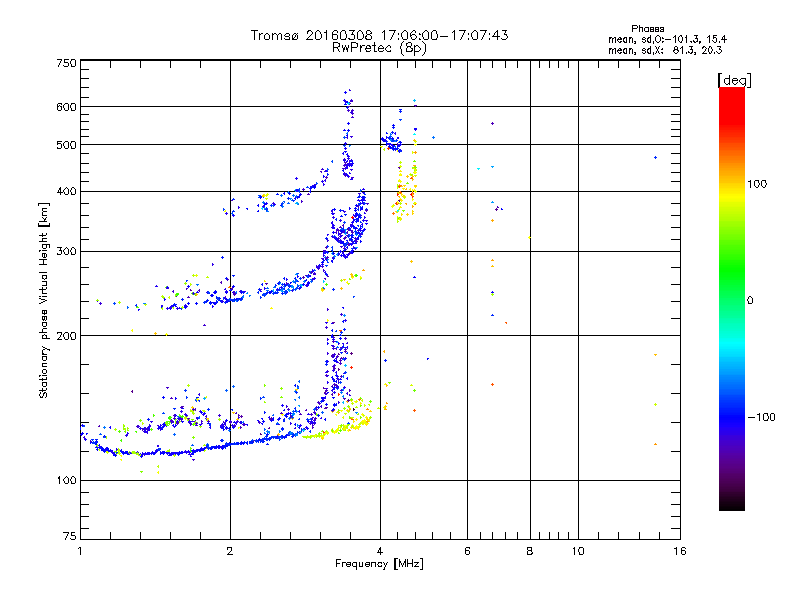Image resolution: width=800 pixels, height=600 pixels.
Task: Click the 'mean, sd,O:-101.3, 15.4' statistics line
Action: click(x=667, y=39)
